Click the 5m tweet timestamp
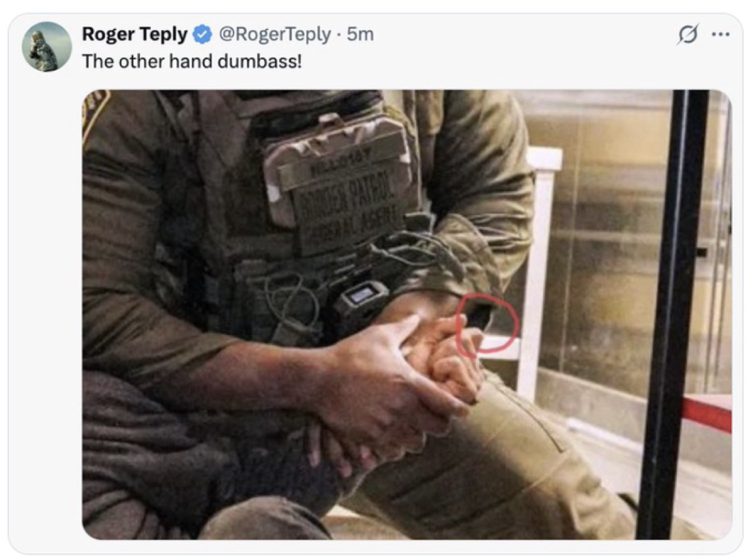Viewport: 754px width, 560px height. pos(360,33)
